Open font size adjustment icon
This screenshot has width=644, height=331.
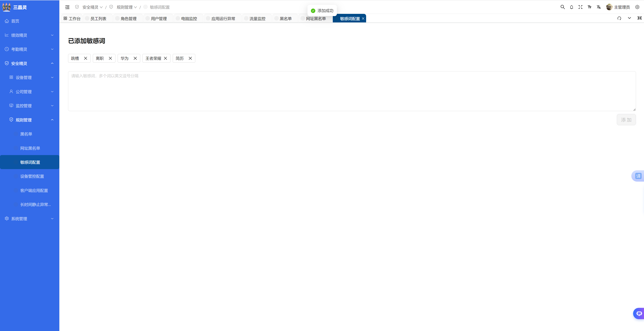[589, 7]
